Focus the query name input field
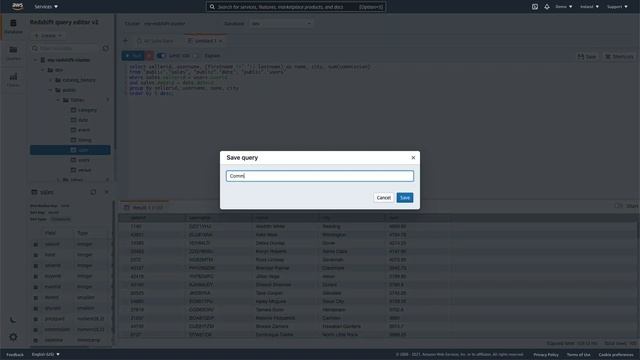Viewport: 640px width, 360px height. tap(320, 176)
